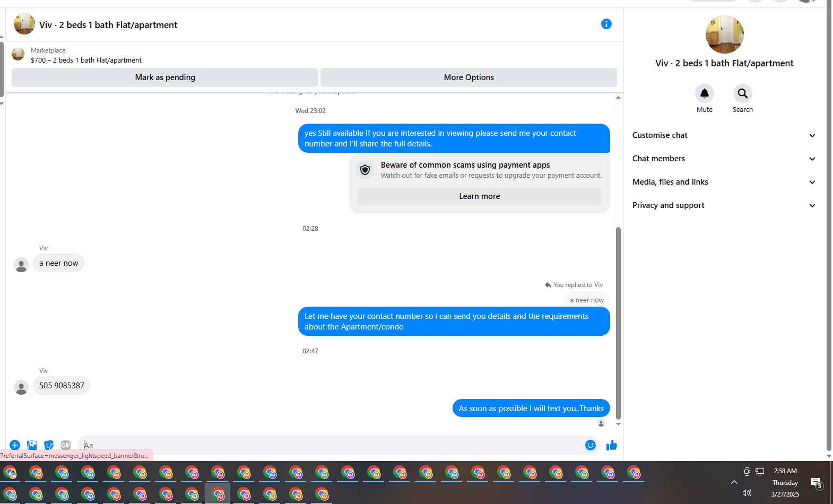
Task: Click the reply arrow next to "You replied to Viv"
Action: point(548,285)
